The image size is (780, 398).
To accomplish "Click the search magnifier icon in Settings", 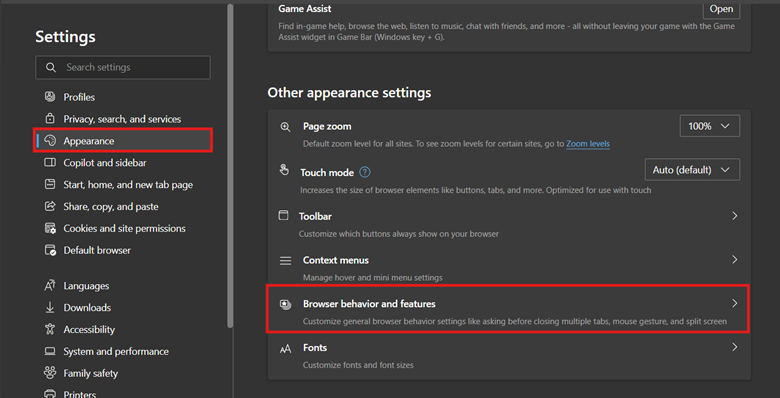I will click(x=51, y=67).
